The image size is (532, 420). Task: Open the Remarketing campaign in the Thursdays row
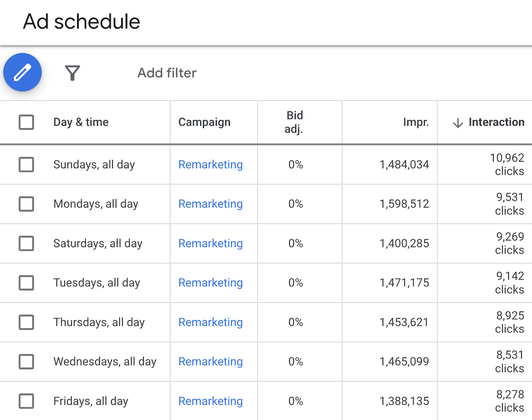tap(210, 322)
